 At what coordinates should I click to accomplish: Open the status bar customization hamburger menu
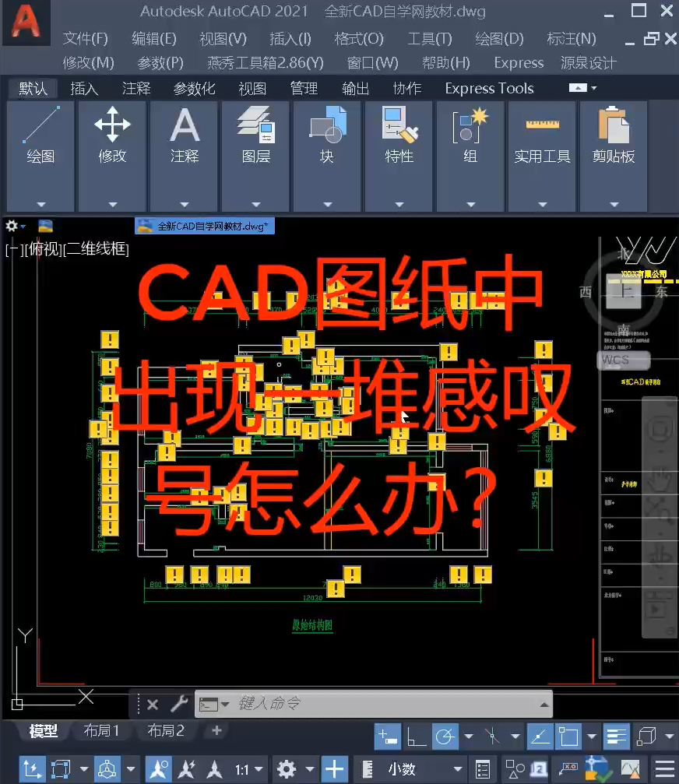click(x=665, y=769)
